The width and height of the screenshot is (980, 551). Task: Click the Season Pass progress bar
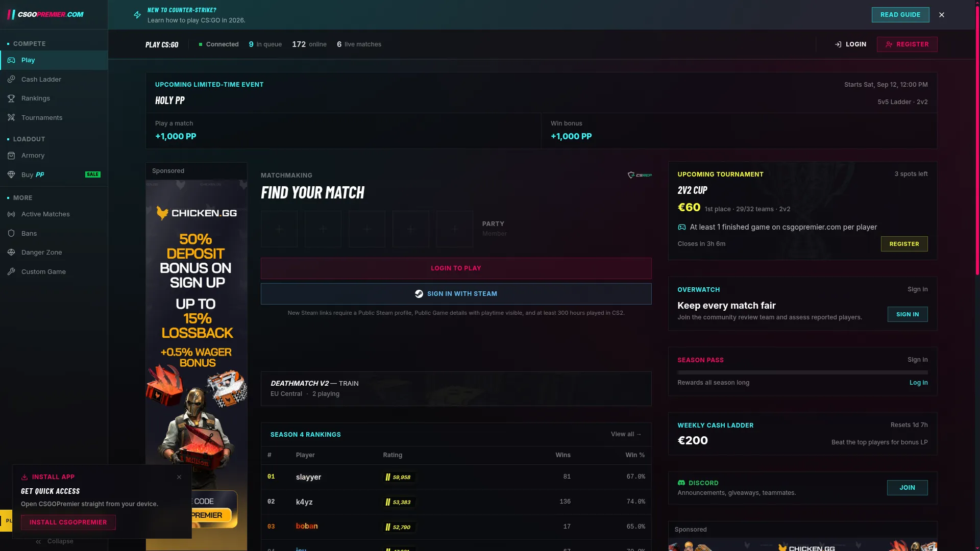coord(802,372)
